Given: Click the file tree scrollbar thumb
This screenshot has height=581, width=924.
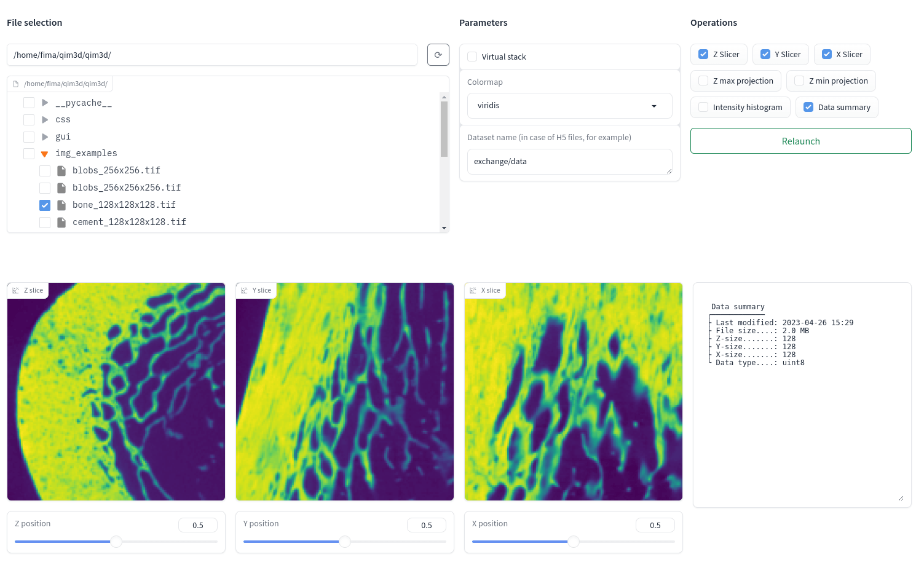Looking at the screenshot, I should [x=444, y=129].
